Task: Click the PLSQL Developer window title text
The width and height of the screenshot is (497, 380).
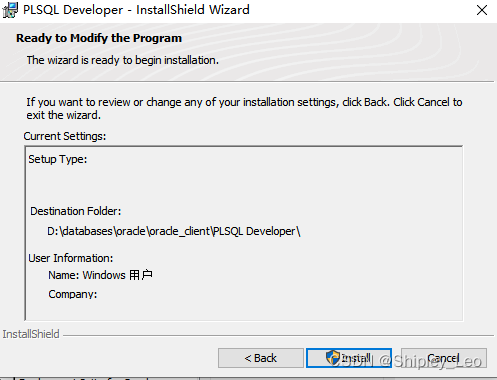Action: (136, 10)
